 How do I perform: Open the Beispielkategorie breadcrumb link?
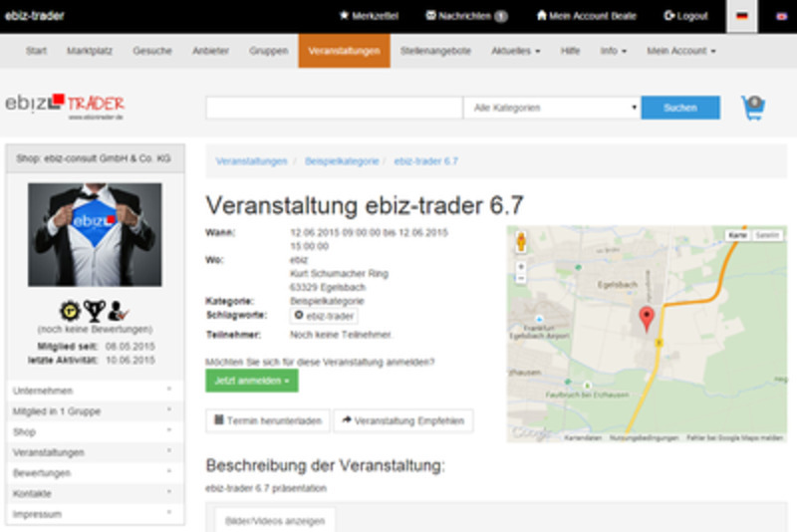pyautogui.click(x=342, y=160)
